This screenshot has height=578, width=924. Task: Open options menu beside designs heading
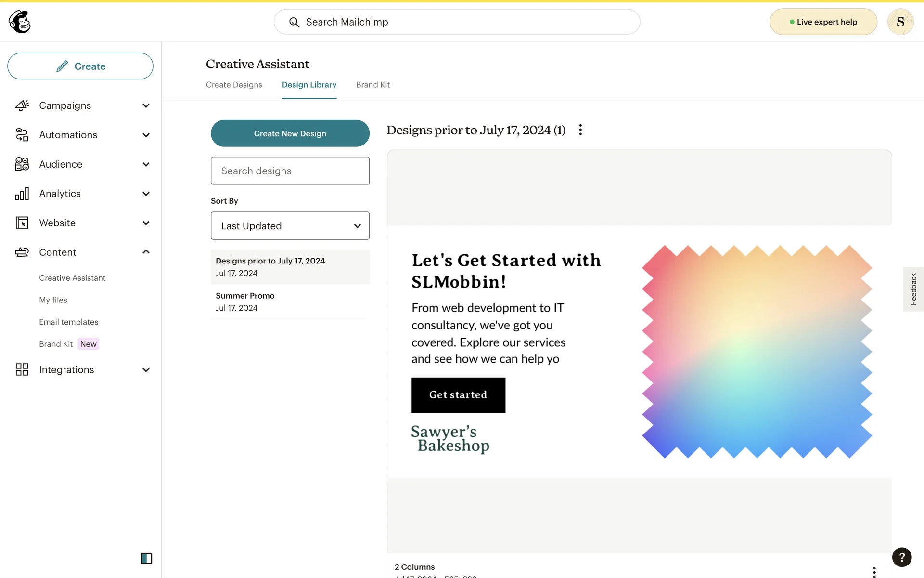580,130
